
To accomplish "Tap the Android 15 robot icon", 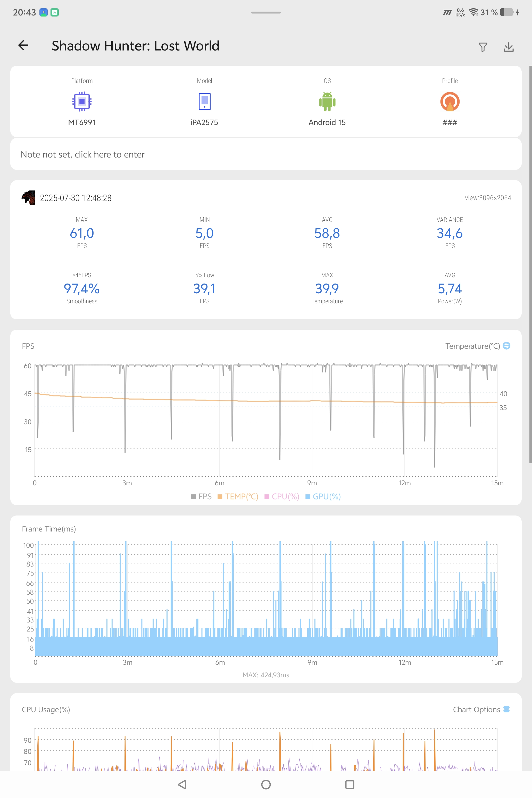I will point(327,101).
